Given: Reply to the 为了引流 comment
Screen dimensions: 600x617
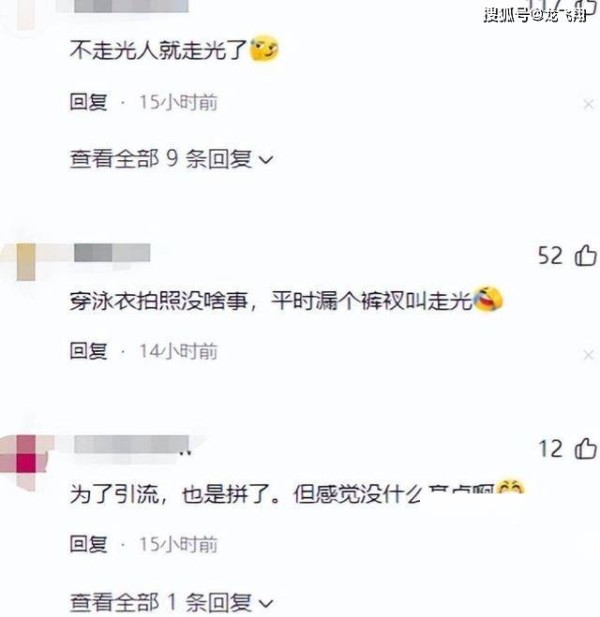Looking at the screenshot, I should pos(89,544).
